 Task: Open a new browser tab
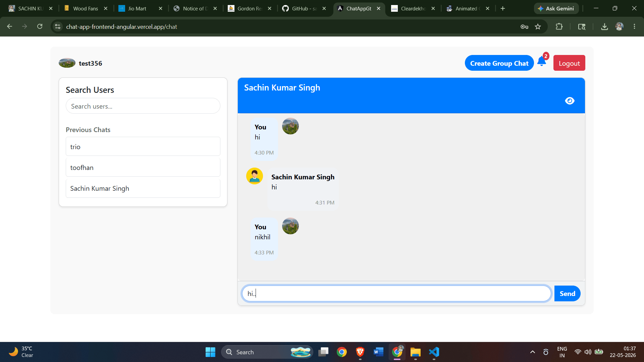[503, 8]
